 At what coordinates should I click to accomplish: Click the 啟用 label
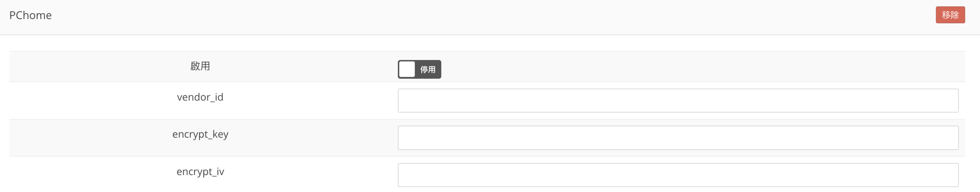point(200,66)
